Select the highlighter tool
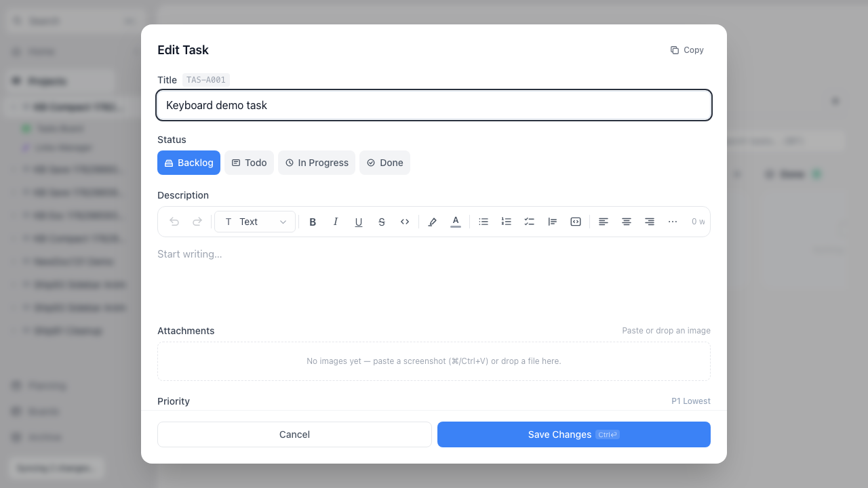This screenshot has height=488, width=868. click(x=433, y=222)
